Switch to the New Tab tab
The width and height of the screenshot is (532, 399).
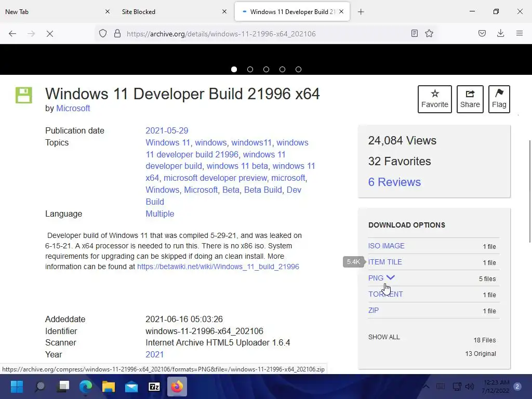click(56, 11)
